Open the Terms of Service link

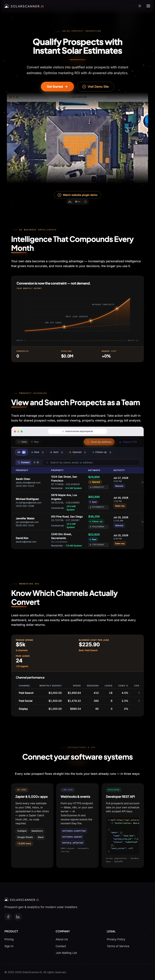[x=118, y=946]
